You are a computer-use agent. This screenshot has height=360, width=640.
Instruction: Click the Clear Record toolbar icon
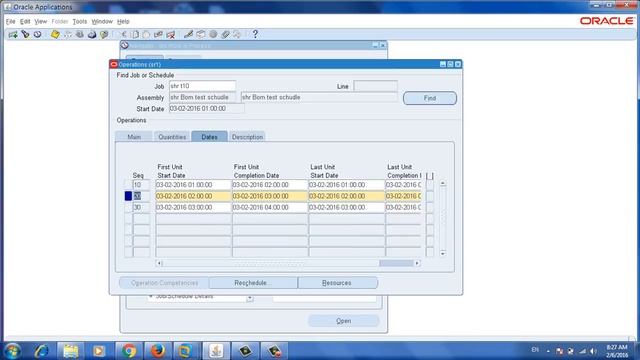point(158,35)
